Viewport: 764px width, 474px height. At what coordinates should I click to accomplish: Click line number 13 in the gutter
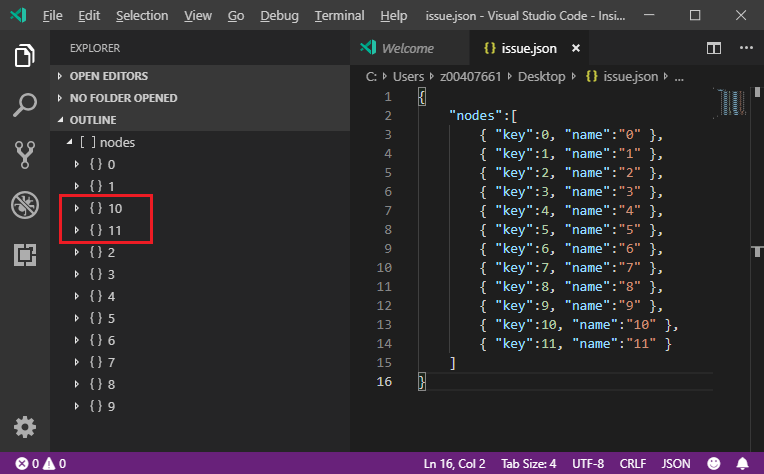384,324
